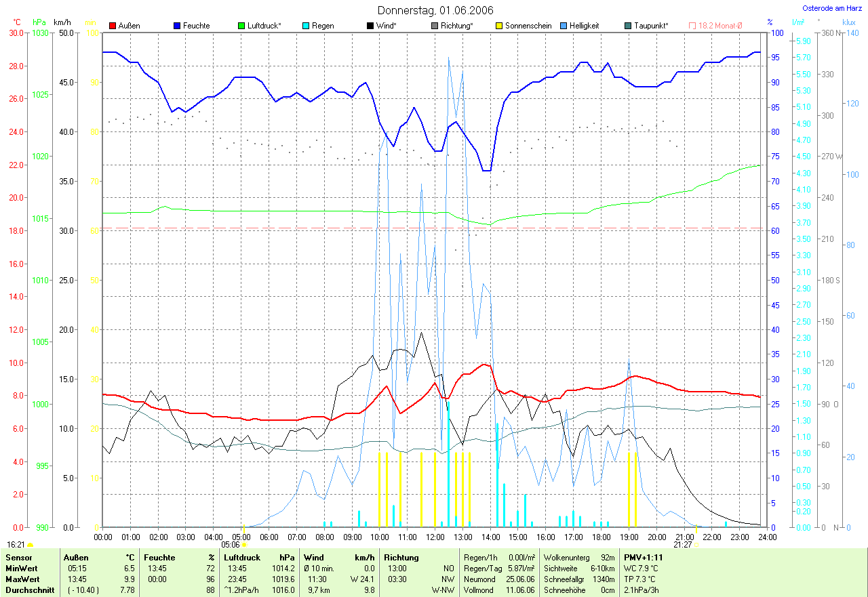Click the Feuchte column header in table
Viewport: 868px width, 597px height.
point(159,557)
